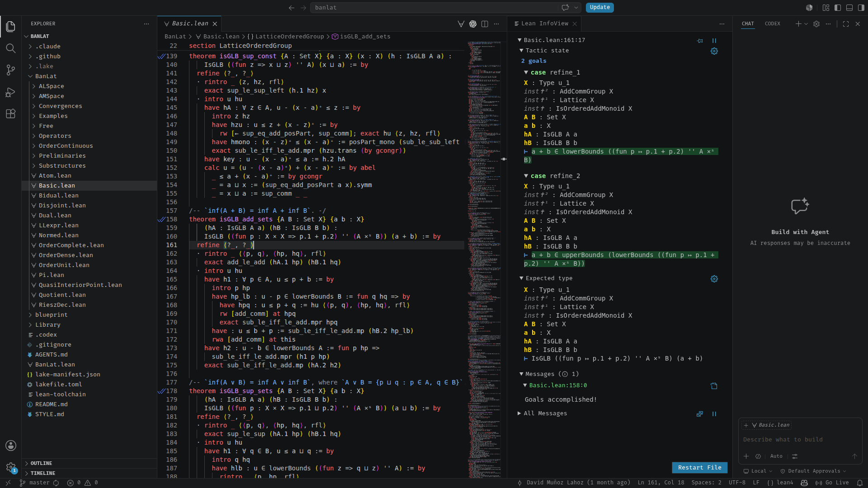The width and height of the screenshot is (868, 488).
Task: Open Expected type settings gear
Action: point(714,279)
